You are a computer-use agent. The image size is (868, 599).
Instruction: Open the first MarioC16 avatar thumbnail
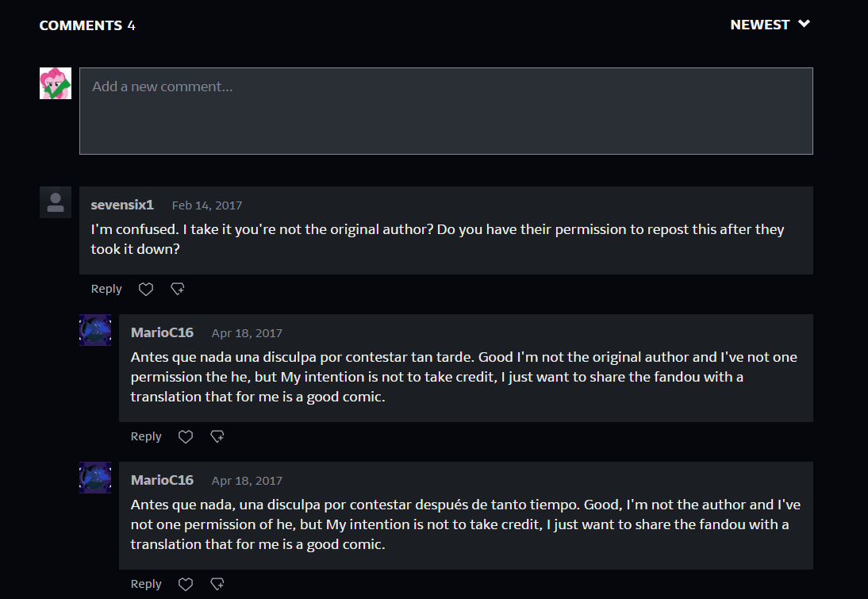point(95,330)
